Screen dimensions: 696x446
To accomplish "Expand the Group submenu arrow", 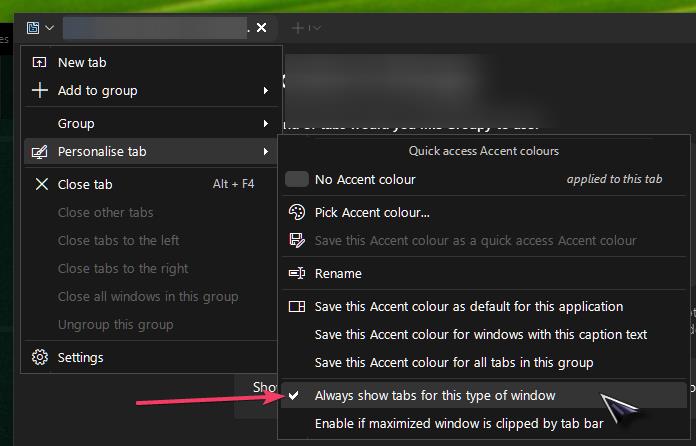I will [266, 124].
